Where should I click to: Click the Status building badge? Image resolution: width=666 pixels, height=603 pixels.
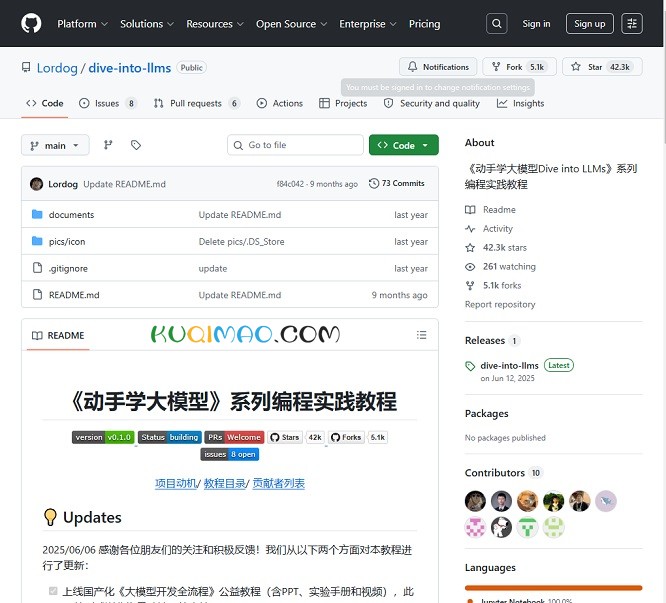(x=170, y=437)
